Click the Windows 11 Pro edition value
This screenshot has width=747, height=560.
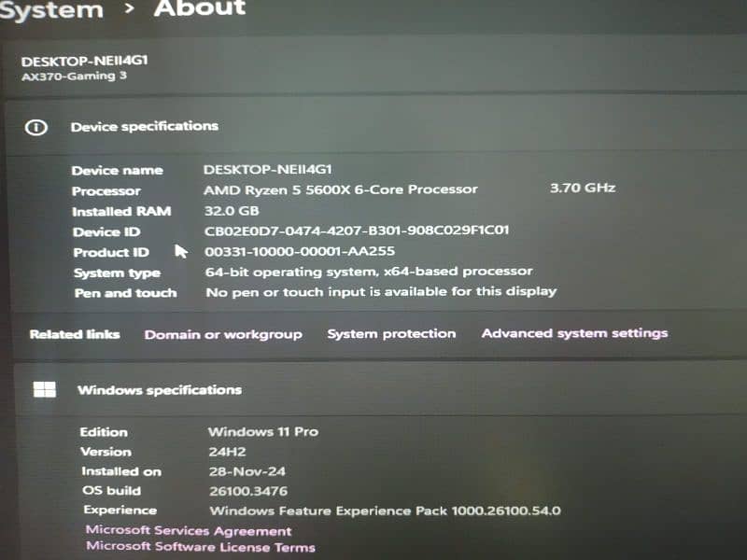[263, 432]
